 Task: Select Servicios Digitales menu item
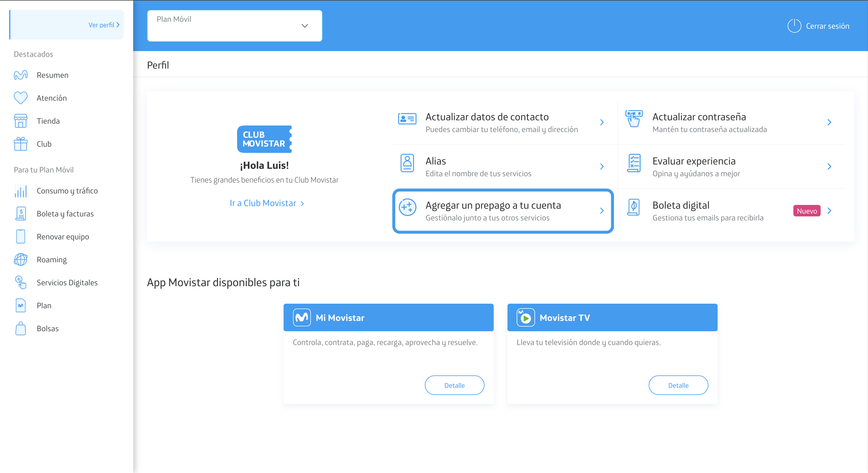pyautogui.click(x=67, y=282)
